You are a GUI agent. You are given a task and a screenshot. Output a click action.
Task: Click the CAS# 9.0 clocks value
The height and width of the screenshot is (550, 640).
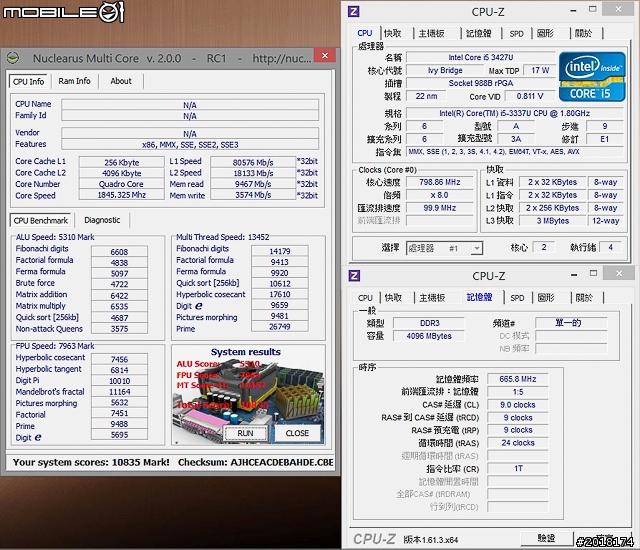point(518,405)
